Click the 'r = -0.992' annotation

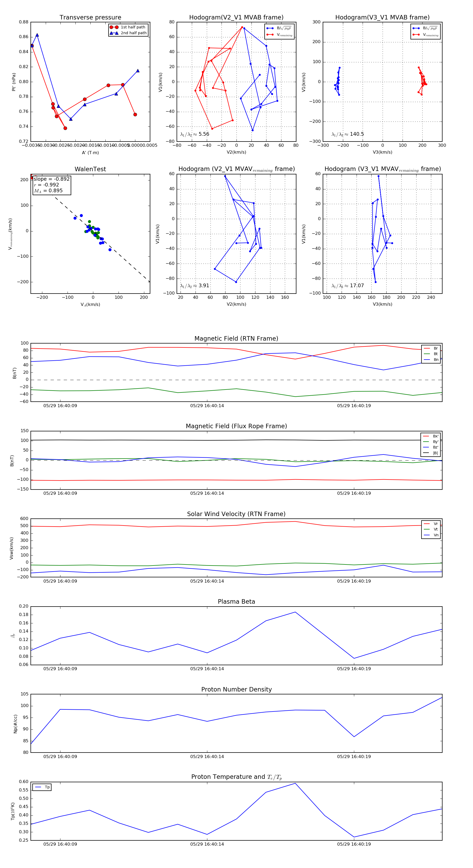tap(47, 185)
